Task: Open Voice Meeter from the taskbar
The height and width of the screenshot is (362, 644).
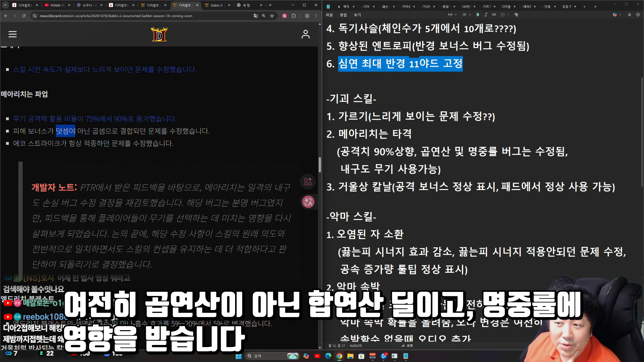Action: [372, 356]
